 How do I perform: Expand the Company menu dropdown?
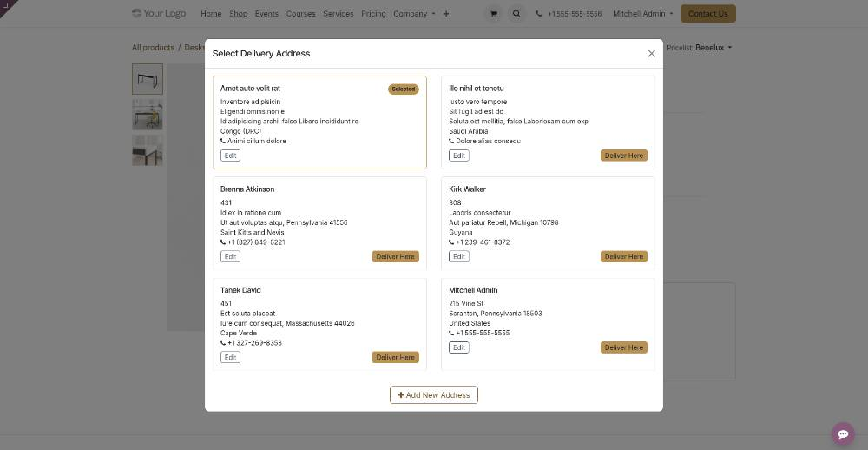click(414, 14)
